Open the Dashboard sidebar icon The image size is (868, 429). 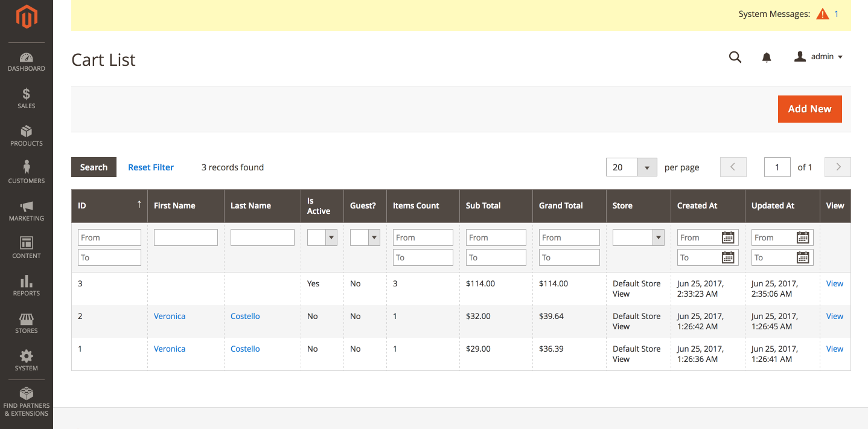[27, 62]
